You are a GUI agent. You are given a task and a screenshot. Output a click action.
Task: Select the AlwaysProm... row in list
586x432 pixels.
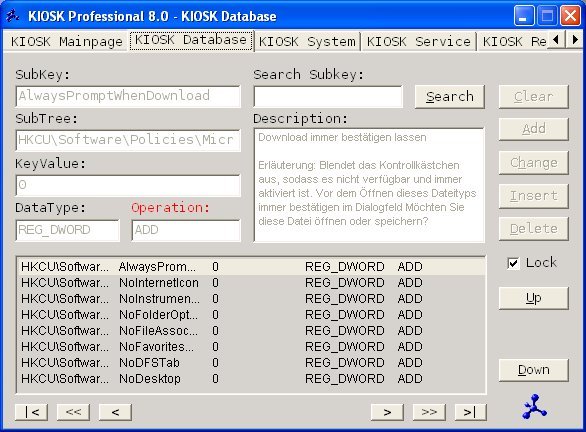tap(252, 267)
